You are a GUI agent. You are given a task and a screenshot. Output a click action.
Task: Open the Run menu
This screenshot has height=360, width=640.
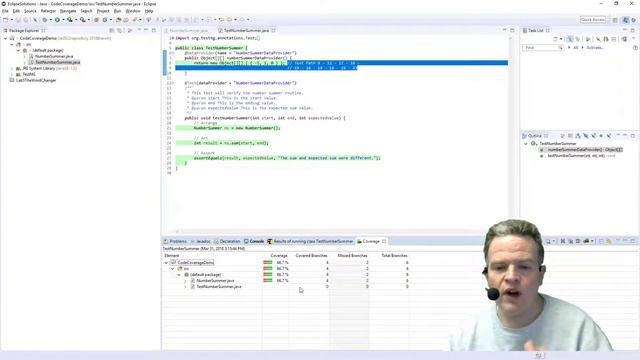[118, 11]
